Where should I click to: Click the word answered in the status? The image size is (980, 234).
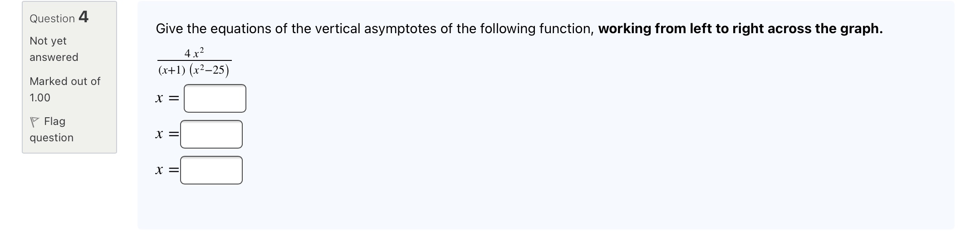click(54, 57)
